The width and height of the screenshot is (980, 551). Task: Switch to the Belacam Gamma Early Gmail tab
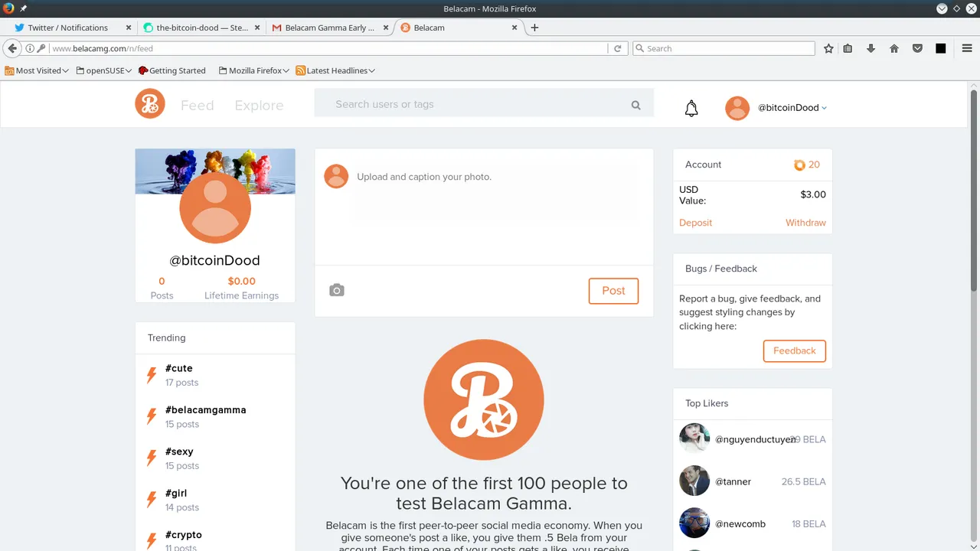[330, 28]
